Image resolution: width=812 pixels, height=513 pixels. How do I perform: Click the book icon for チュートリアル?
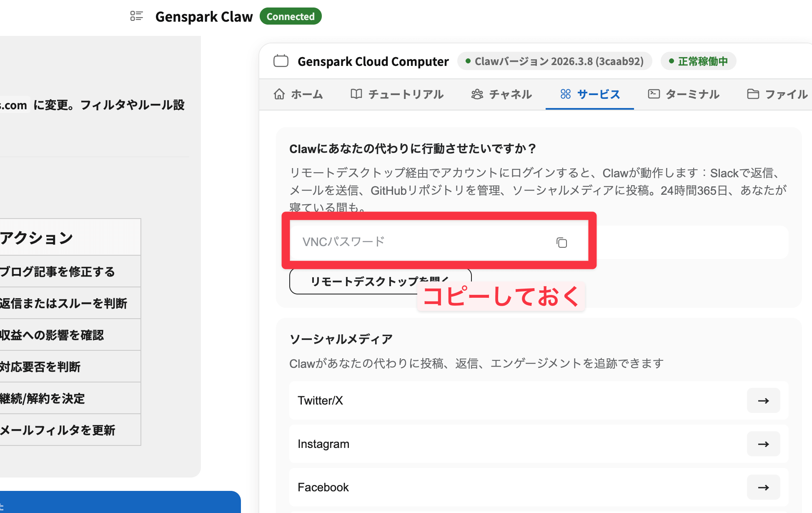tap(356, 94)
